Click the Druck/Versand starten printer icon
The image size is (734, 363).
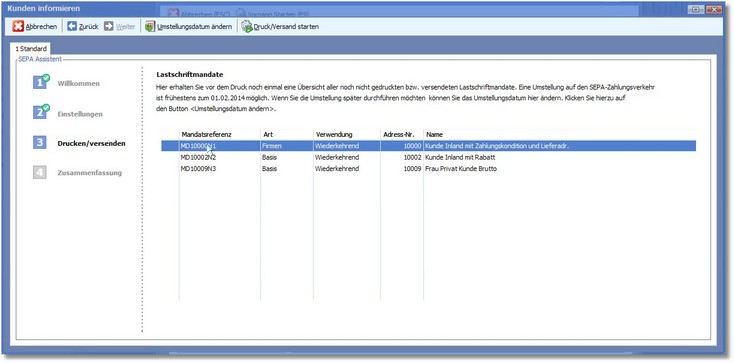pyautogui.click(x=247, y=27)
